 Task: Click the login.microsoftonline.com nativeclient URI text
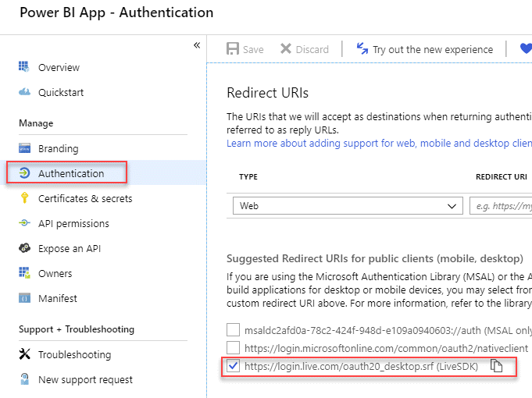point(386,348)
